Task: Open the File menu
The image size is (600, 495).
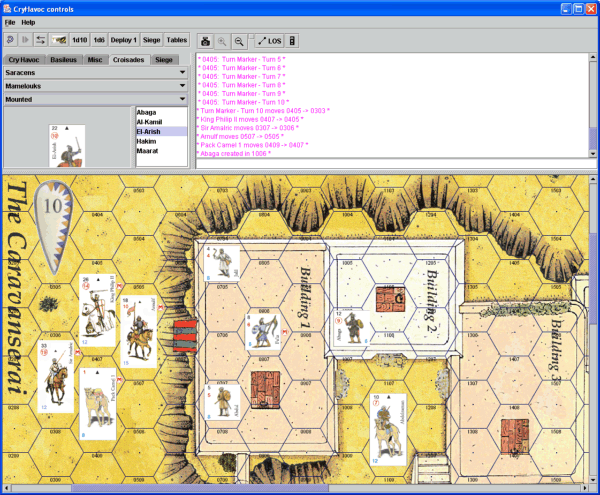Action: pos(10,23)
